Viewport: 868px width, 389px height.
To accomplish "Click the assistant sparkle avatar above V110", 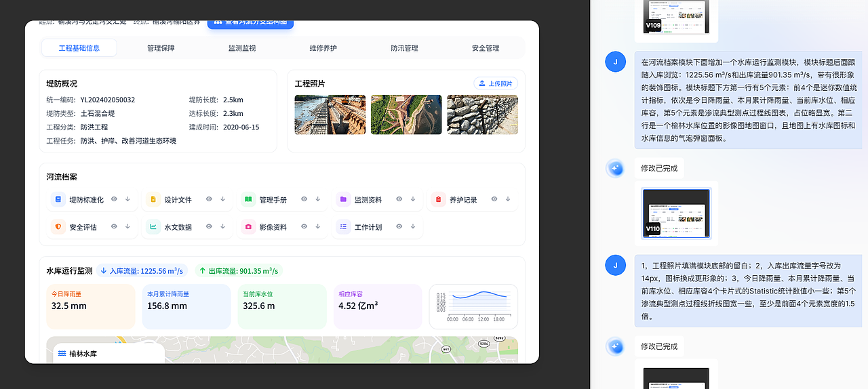I will coord(615,168).
